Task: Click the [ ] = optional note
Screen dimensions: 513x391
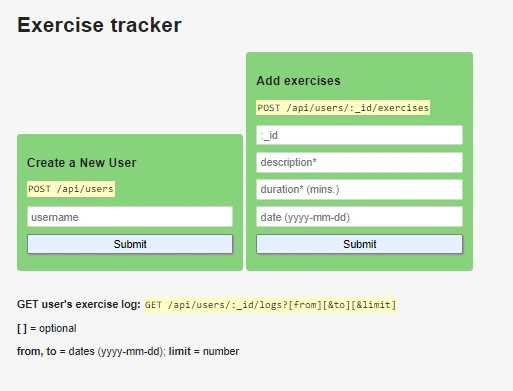Action: click(x=47, y=328)
